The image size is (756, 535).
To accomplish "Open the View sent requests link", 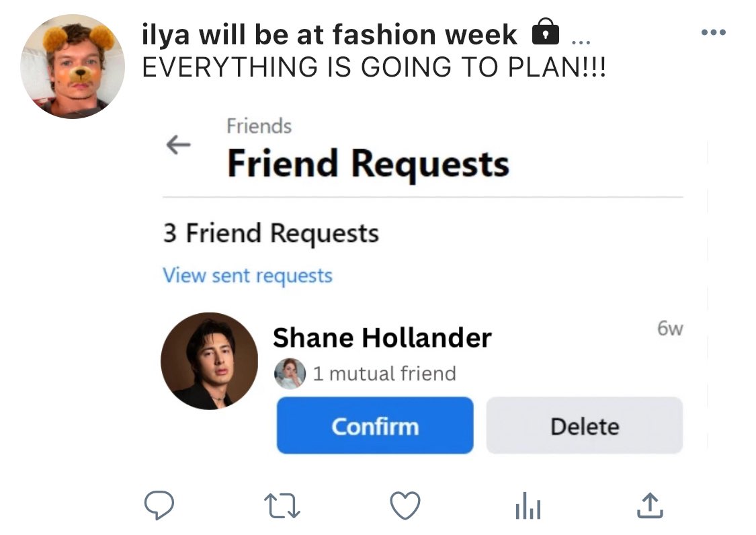I will pos(247,276).
